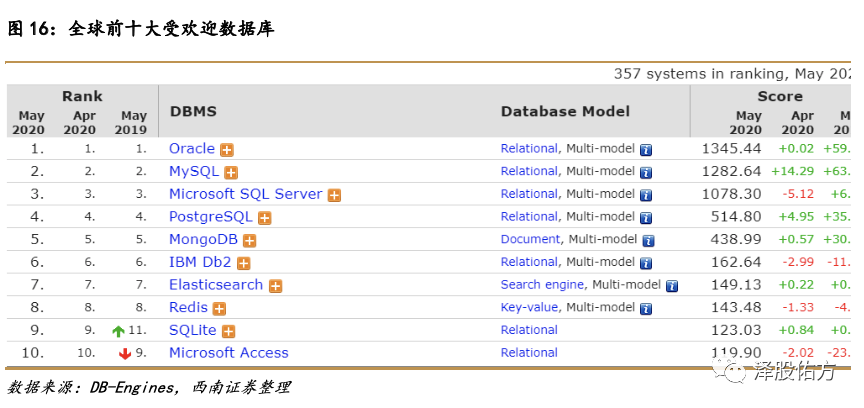Click the plus icon next to IBM Db2
864x408 pixels.
[x=244, y=264]
